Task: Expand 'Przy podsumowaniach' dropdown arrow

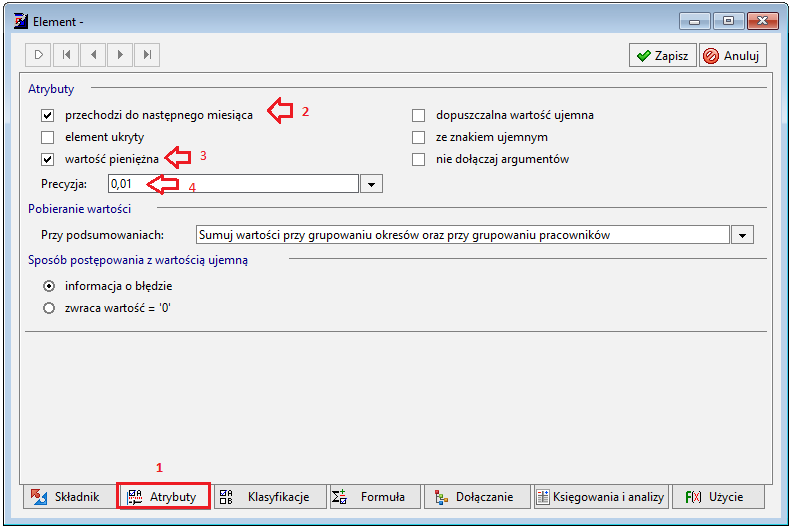Action: pyautogui.click(x=742, y=235)
